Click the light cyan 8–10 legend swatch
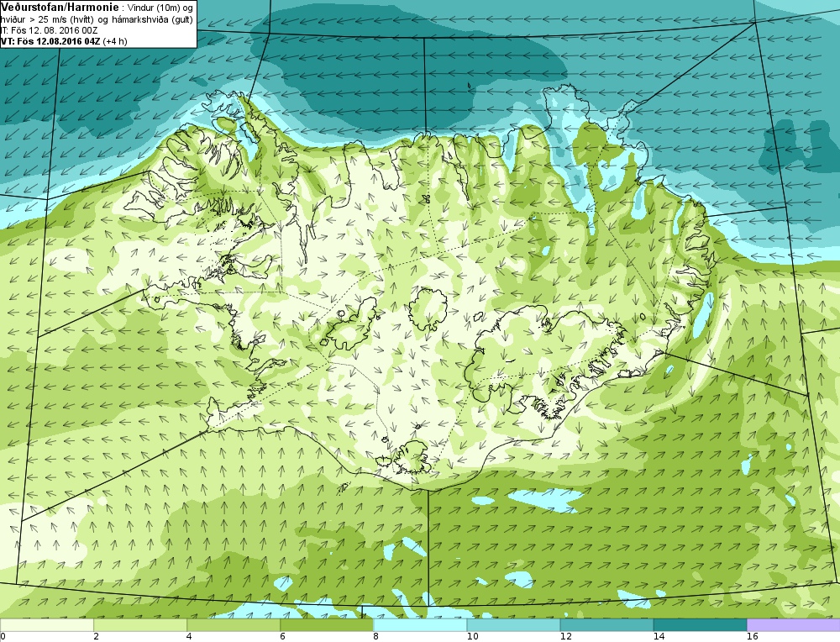This screenshot has width=840, height=642. point(420,625)
